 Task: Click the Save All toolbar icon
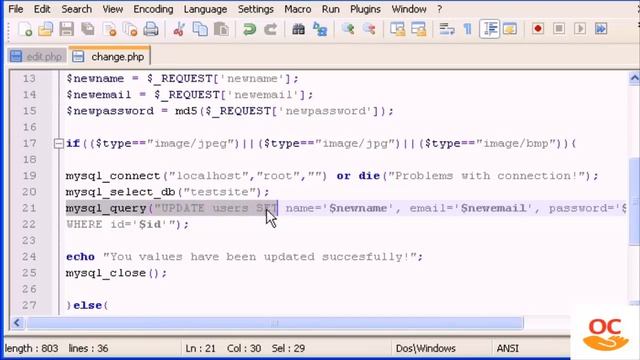88,29
